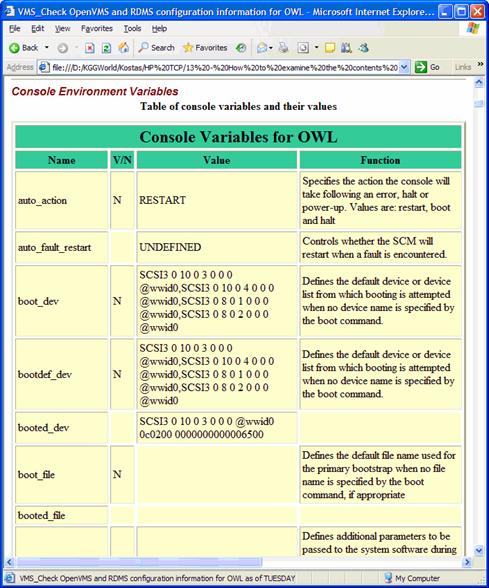Click the '0c0200 0000000000006500' value text

click(201, 434)
